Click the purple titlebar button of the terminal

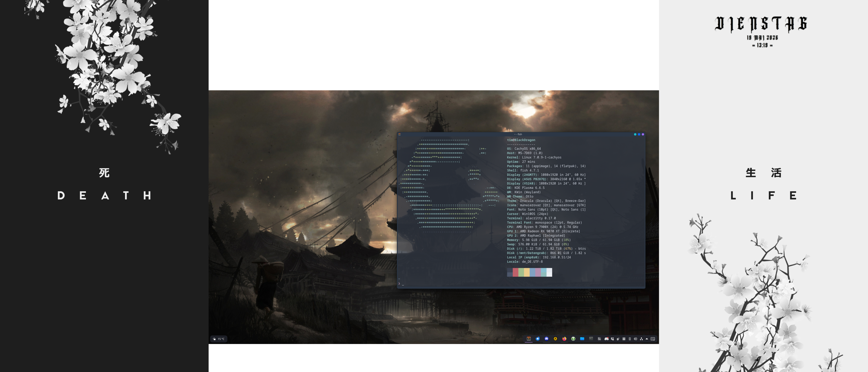[643, 134]
